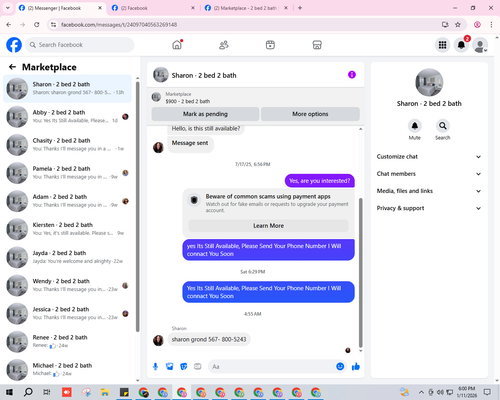Attach a photo using the image icon
Screen dimensions: 500x400
click(x=170, y=367)
